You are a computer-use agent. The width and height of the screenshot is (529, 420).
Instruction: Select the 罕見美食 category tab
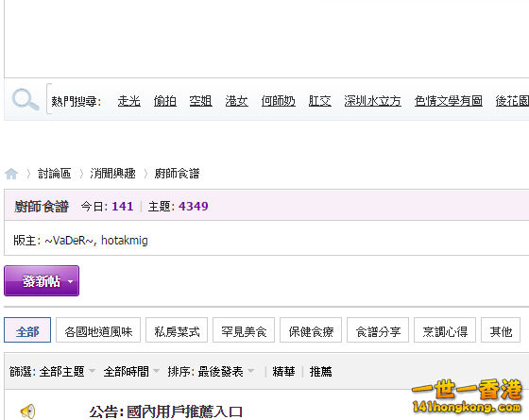[244, 330]
